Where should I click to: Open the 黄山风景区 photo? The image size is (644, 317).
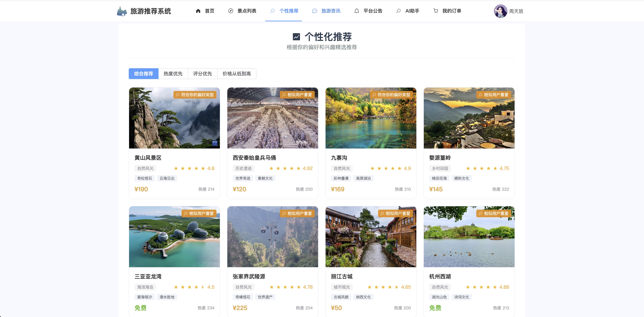click(174, 118)
